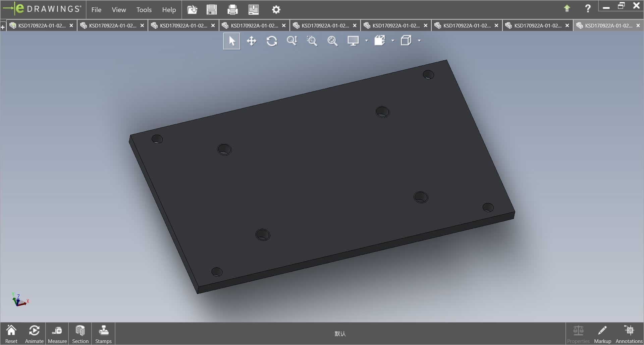Image resolution: width=644 pixels, height=345 pixels.
Task: Open Options via the gear icon
Action: (x=276, y=10)
